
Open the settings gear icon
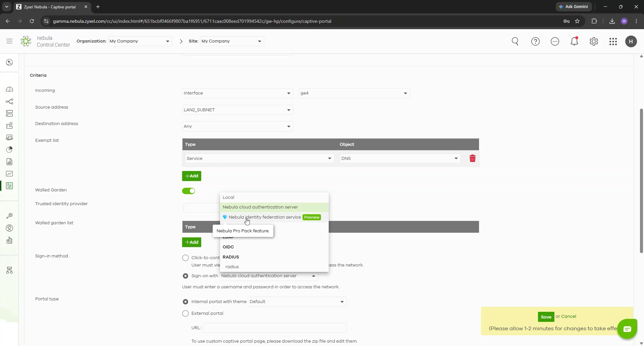pyautogui.click(x=594, y=41)
